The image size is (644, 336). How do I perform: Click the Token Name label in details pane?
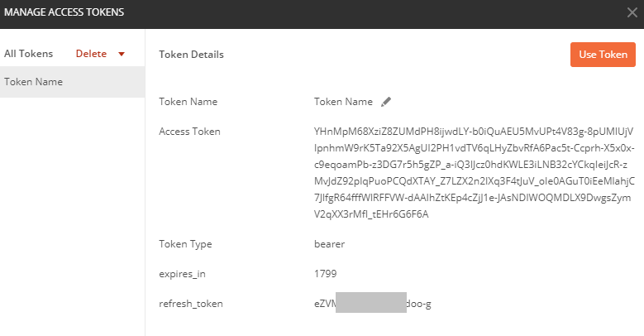pos(188,102)
